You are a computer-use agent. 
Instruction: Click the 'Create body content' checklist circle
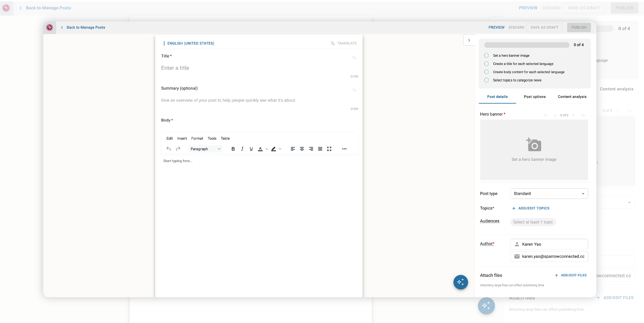[486, 72]
